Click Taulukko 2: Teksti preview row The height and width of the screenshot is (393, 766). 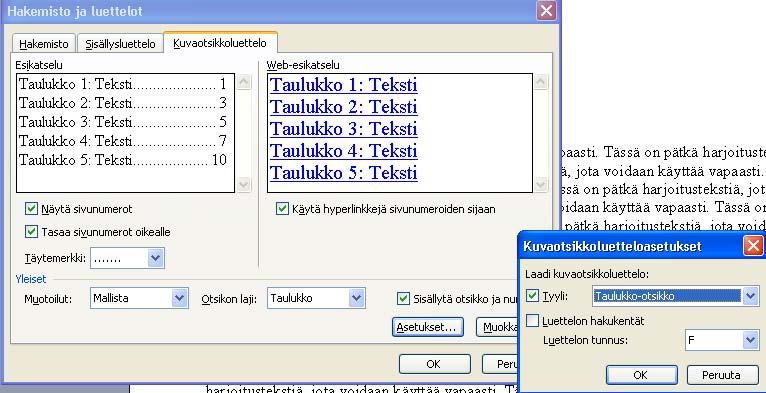pos(123,103)
